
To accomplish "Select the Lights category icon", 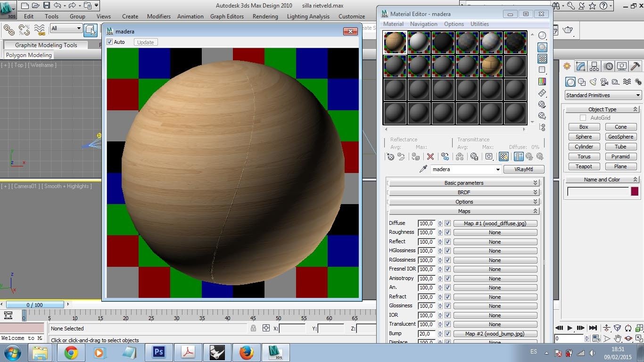I will (x=593, y=82).
